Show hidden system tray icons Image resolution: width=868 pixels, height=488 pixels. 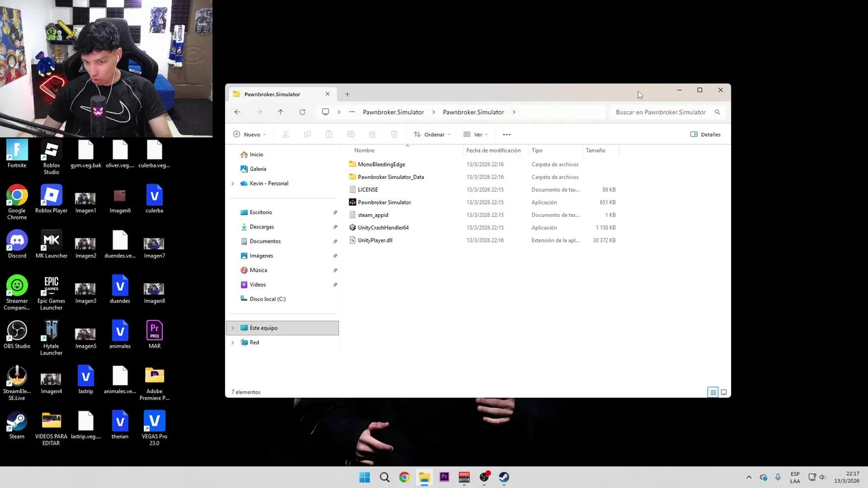click(x=749, y=477)
